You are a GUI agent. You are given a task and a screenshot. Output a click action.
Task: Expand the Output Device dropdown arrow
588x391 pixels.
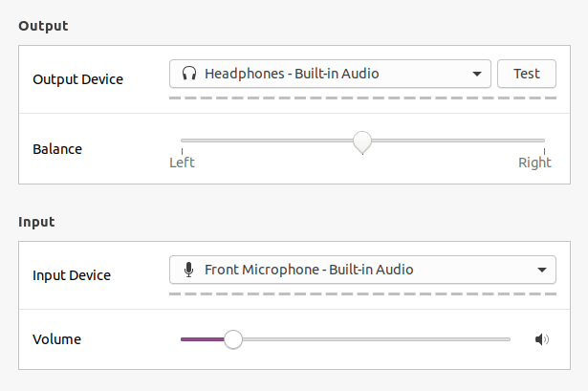[x=477, y=74]
